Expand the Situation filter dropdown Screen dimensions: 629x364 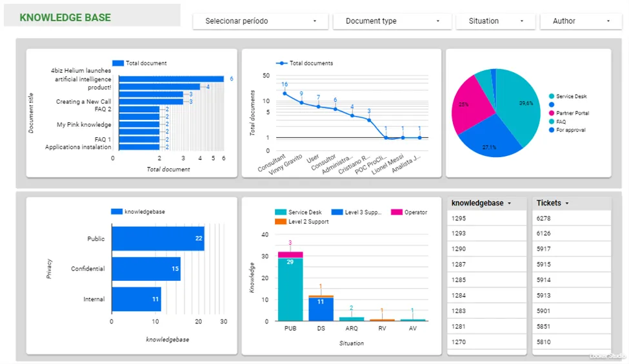pyautogui.click(x=495, y=21)
